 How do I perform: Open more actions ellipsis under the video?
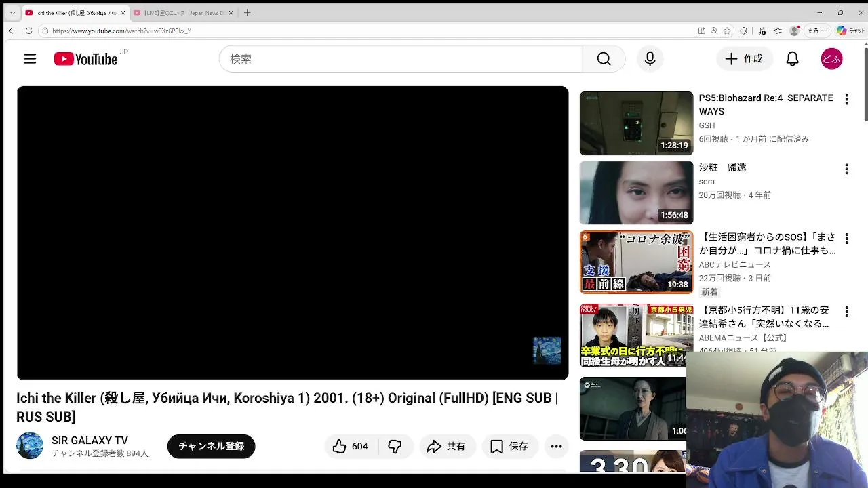556,446
